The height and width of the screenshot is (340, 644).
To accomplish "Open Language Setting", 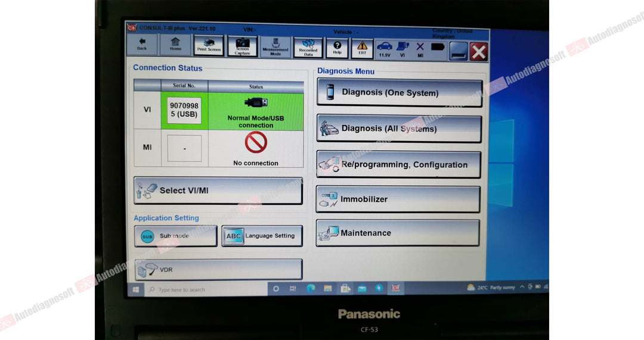I will [262, 236].
